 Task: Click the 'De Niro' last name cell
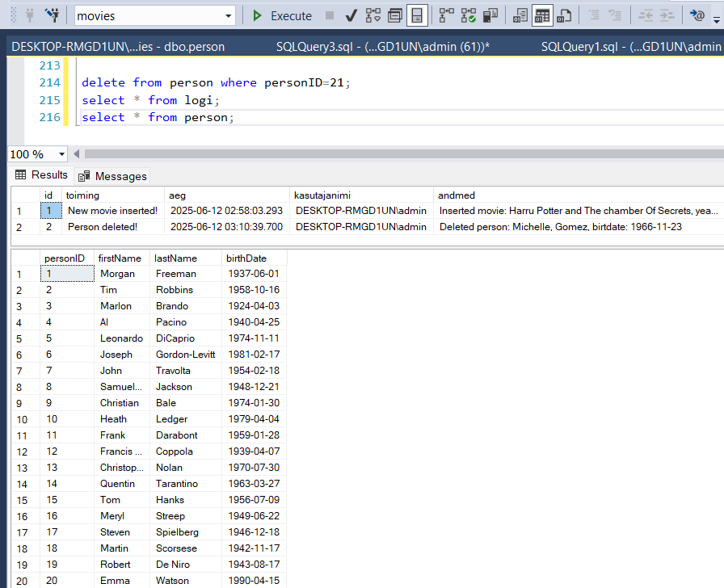coord(186,565)
